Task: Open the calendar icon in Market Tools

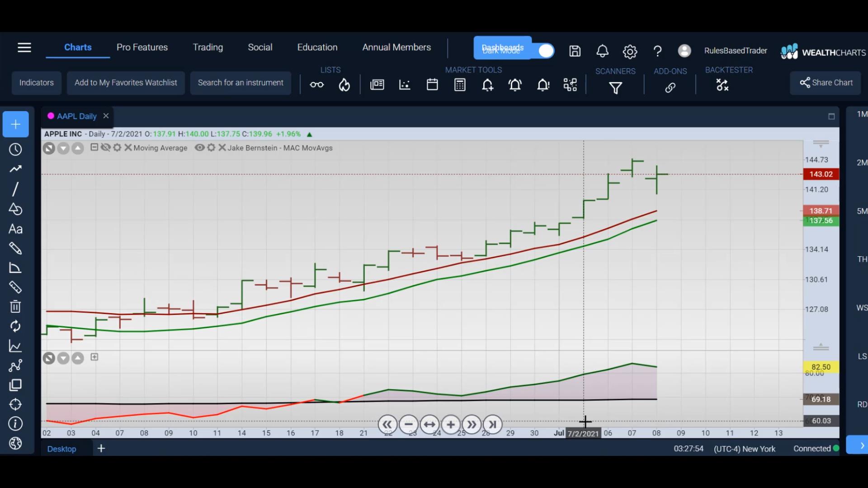Action: (x=432, y=84)
